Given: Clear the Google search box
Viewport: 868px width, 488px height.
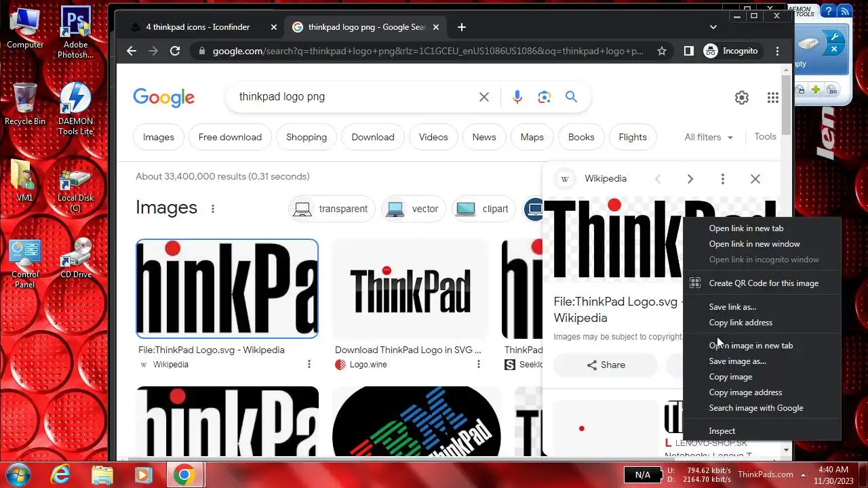Looking at the screenshot, I should (x=484, y=97).
